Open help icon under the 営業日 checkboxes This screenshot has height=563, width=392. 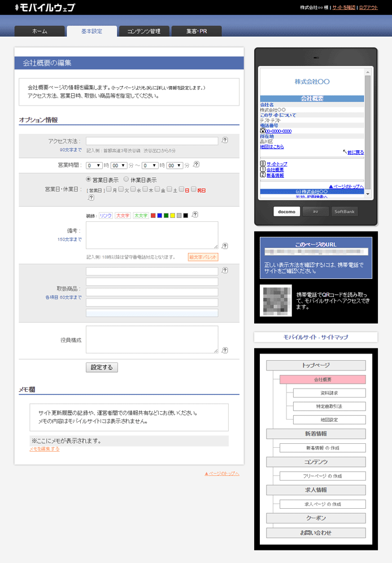click(91, 197)
